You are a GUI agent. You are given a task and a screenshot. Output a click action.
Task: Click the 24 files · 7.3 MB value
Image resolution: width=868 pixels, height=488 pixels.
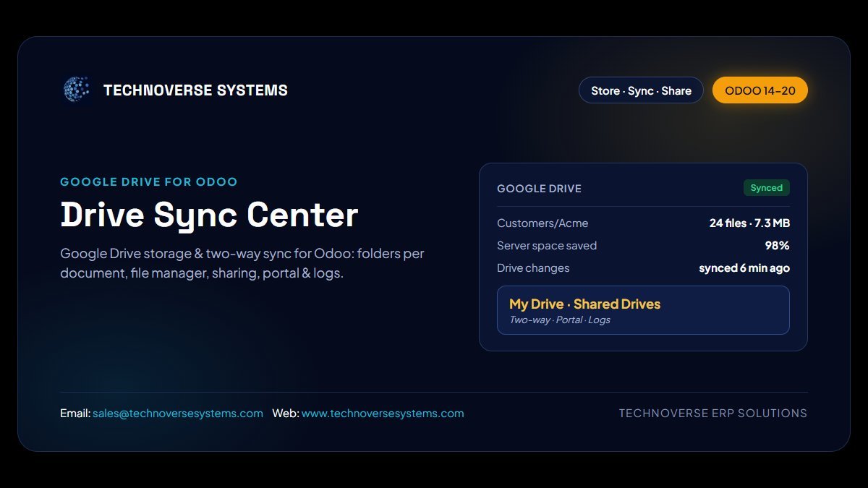pyautogui.click(x=749, y=223)
